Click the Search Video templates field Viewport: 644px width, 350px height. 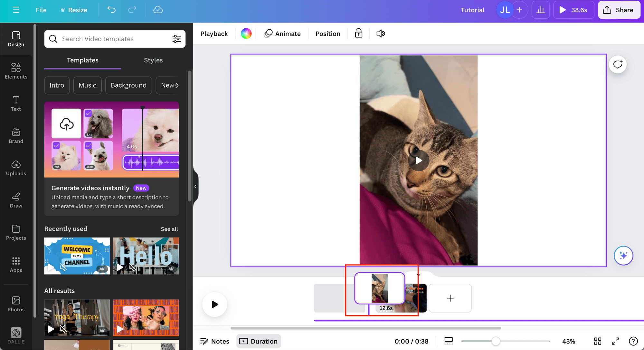[115, 39]
